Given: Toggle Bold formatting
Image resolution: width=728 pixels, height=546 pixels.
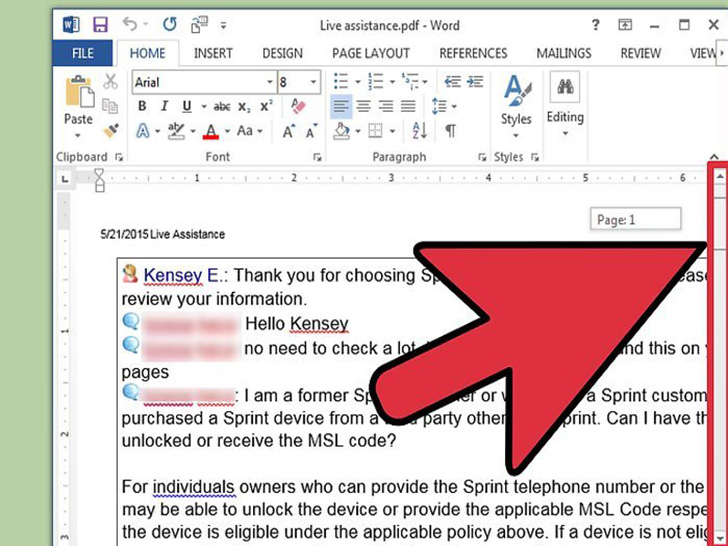Looking at the screenshot, I should click(x=142, y=106).
